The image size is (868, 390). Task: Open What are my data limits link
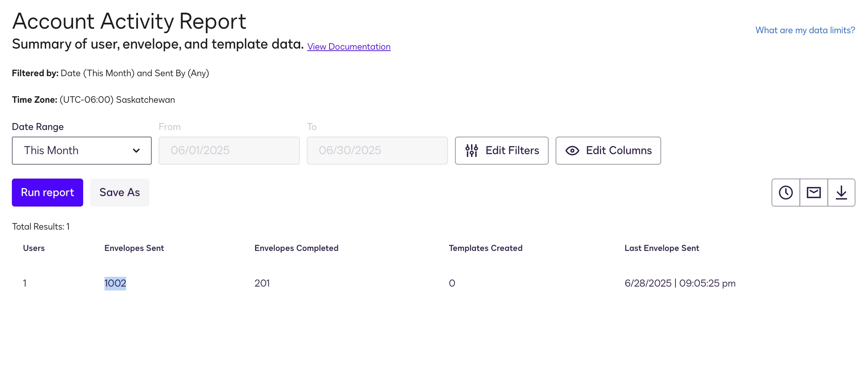[x=805, y=30]
